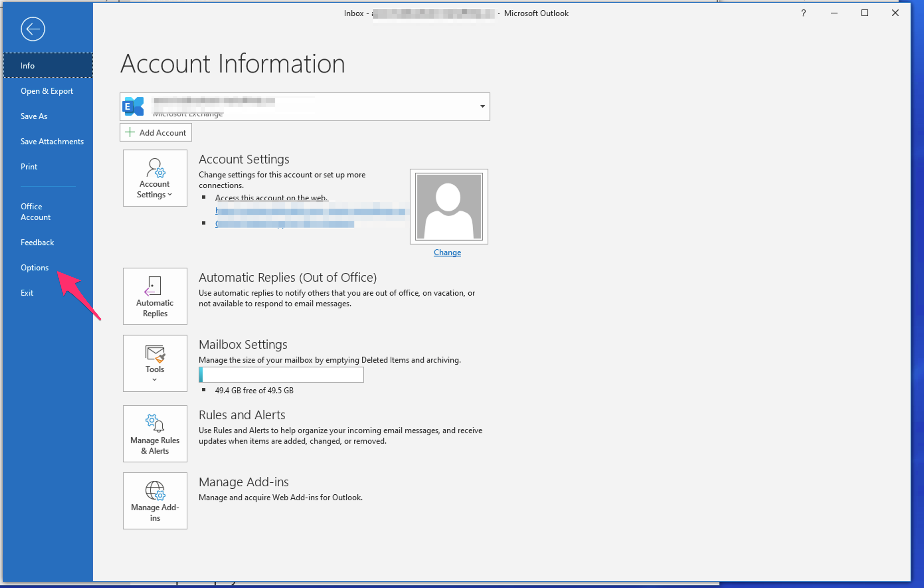924x588 pixels.
Task: Click the back arrow to exit backstage view
Action: (33, 29)
